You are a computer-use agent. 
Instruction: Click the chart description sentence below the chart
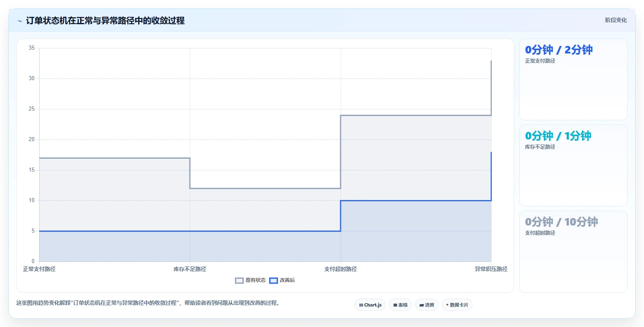pos(148,303)
